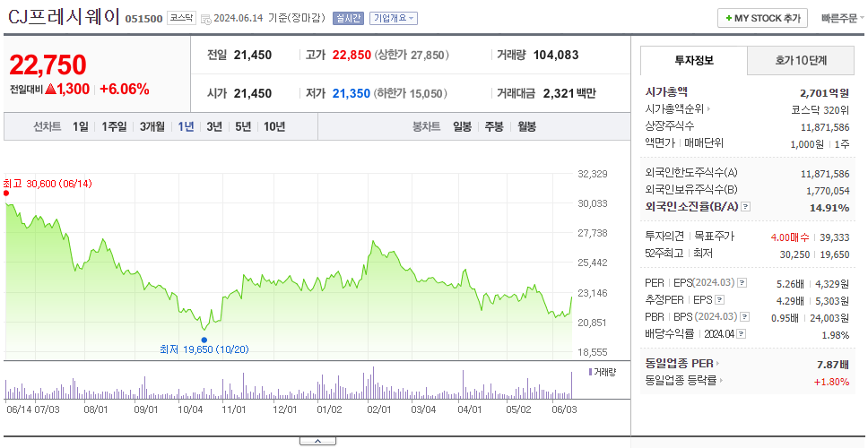This screenshot has height=448, width=868.
Task: Click the 거래대금 value 2,321 백만
Action: click(x=569, y=93)
